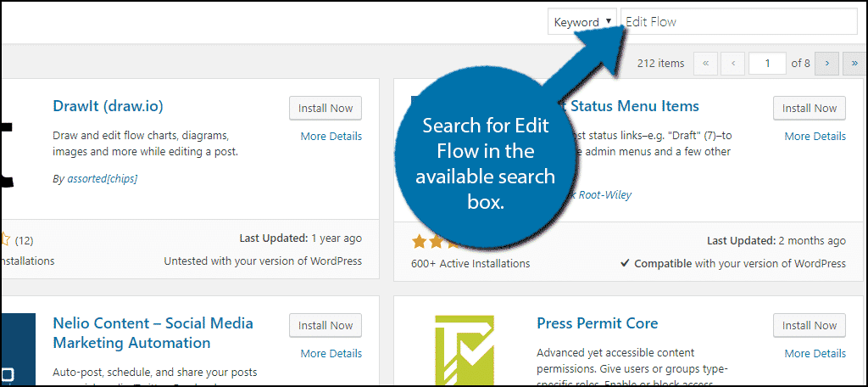Open Nelio Content plugin title link
Viewport: 868px width, 387px height.
[x=153, y=333]
